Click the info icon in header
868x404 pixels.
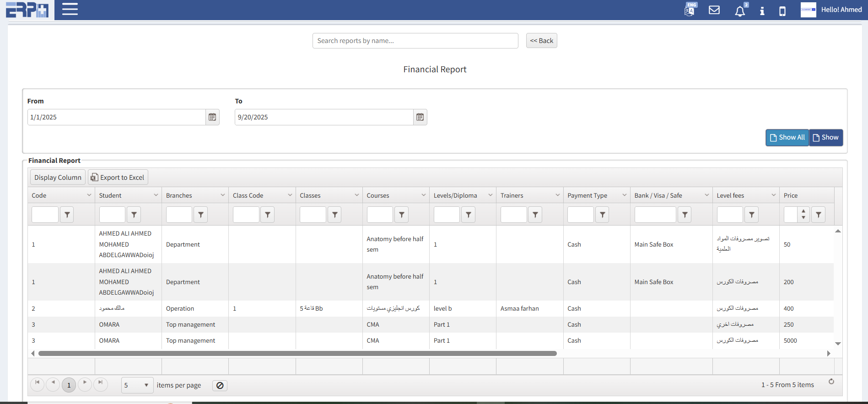762,11
